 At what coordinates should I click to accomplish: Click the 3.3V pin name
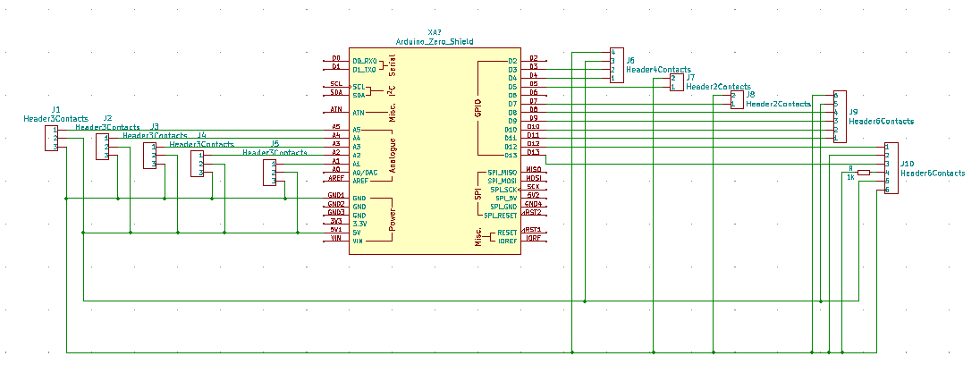(359, 224)
